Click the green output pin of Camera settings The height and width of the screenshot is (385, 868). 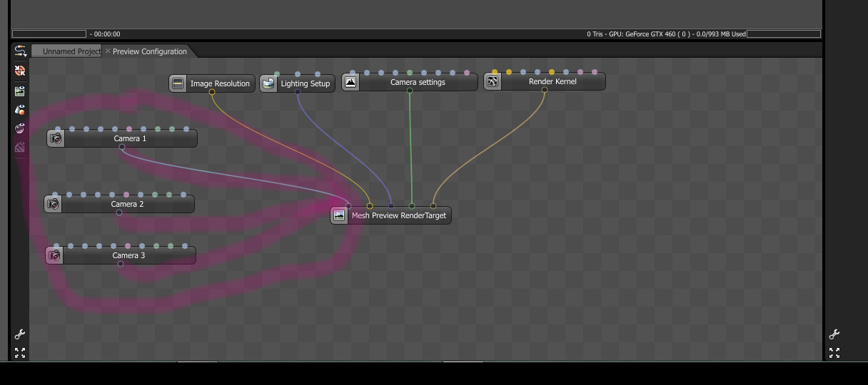(x=410, y=91)
